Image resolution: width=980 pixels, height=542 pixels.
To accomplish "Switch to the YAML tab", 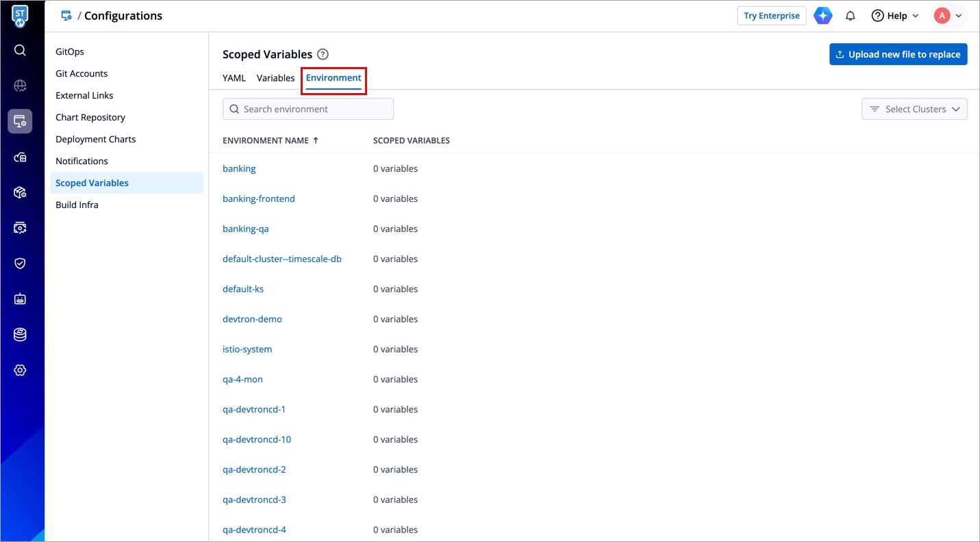I will 234,78.
